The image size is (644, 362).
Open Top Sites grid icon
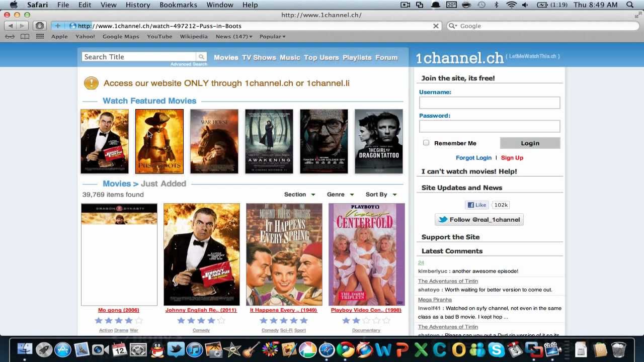40,37
